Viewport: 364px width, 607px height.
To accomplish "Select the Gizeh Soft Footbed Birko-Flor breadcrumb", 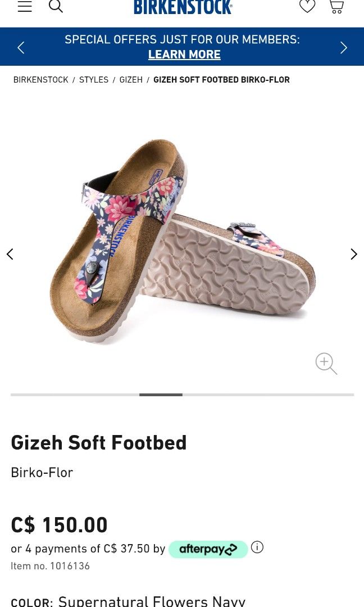I will (x=221, y=80).
